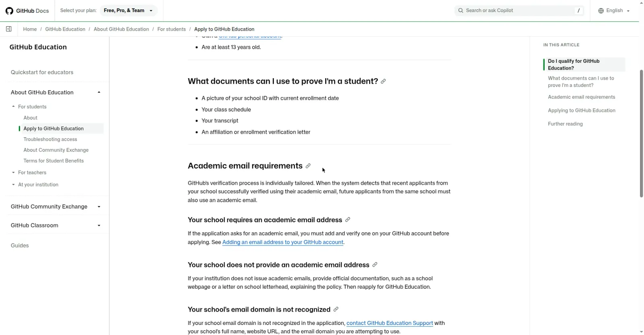The height and width of the screenshot is (335, 644).
Task: Toggle the sidebar collapse icon
Action: (x=9, y=29)
